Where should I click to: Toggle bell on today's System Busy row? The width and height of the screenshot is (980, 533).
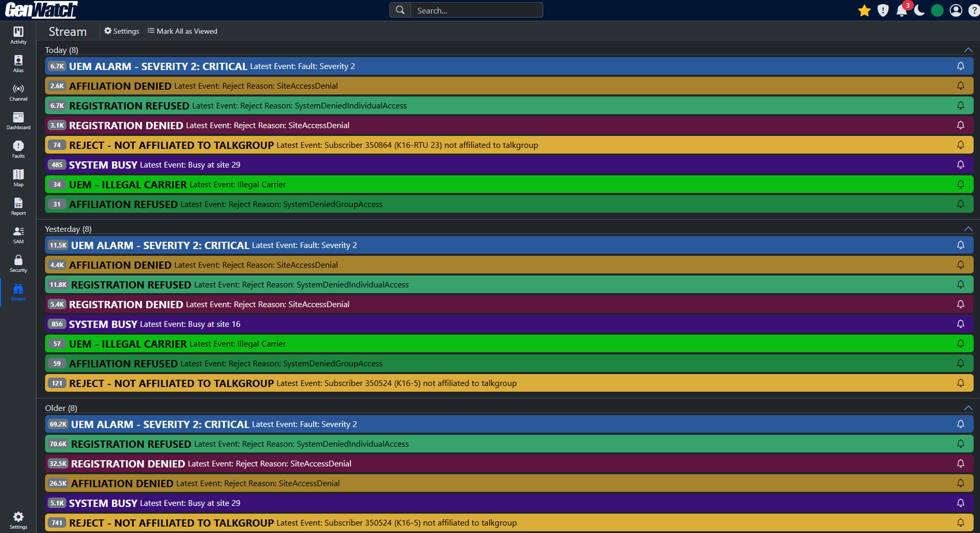point(961,165)
